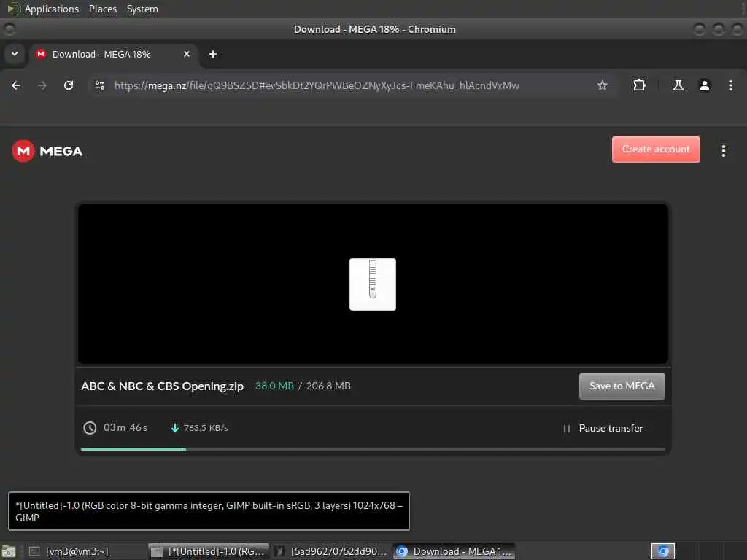The image size is (747, 560).
Task: Select the Download - MEGA 18% tab
Action: coord(114,54)
